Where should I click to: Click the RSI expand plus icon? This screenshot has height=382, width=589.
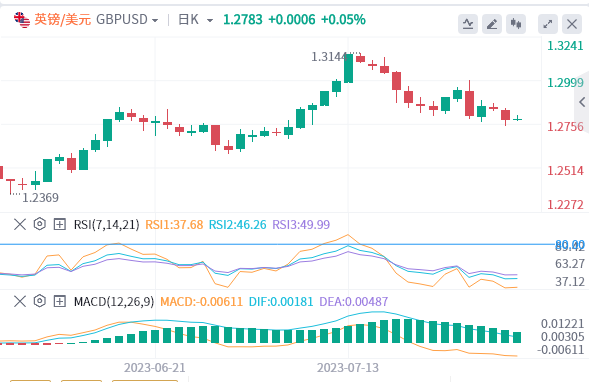[60, 224]
